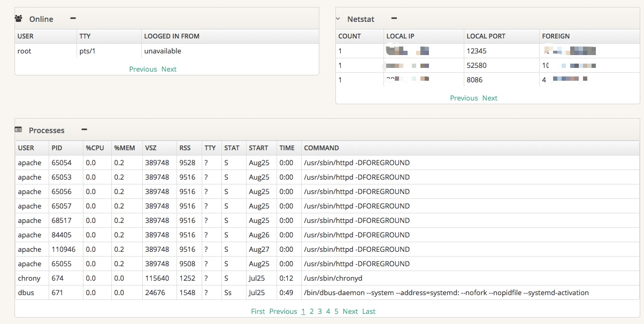Sort Processes by VSZ column header

tap(159, 148)
